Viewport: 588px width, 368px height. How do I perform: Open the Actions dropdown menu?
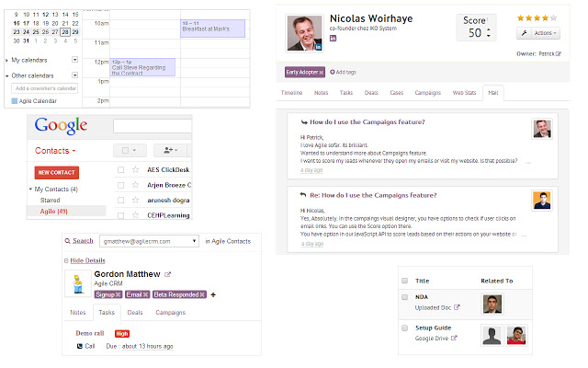tap(539, 33)
